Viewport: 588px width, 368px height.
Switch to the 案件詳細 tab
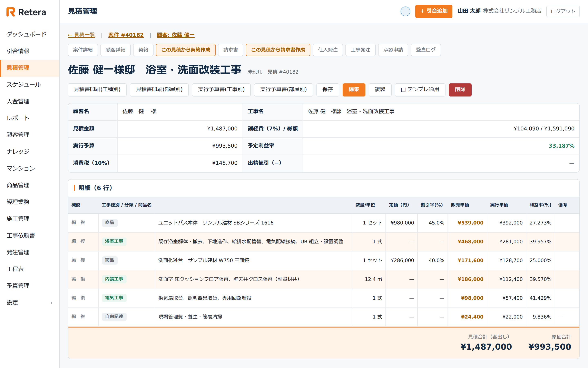pos(83,50)
